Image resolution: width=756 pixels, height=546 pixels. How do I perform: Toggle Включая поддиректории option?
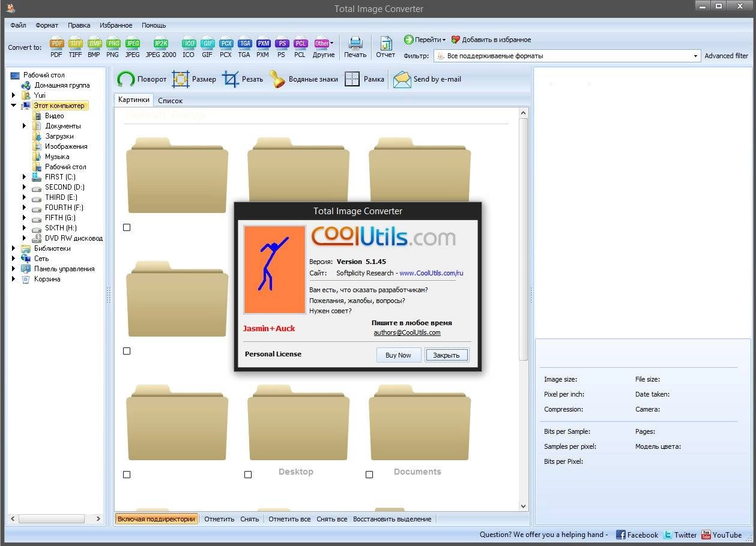157,519
